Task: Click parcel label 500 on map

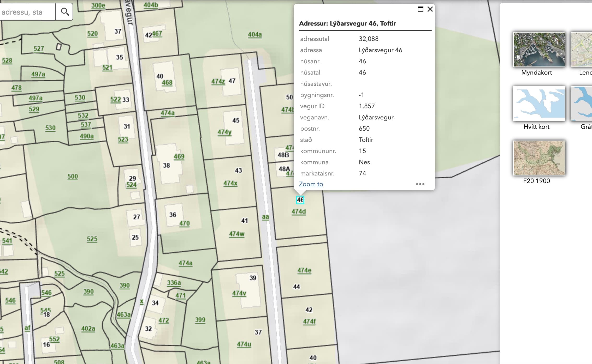Action: point(73,177)
